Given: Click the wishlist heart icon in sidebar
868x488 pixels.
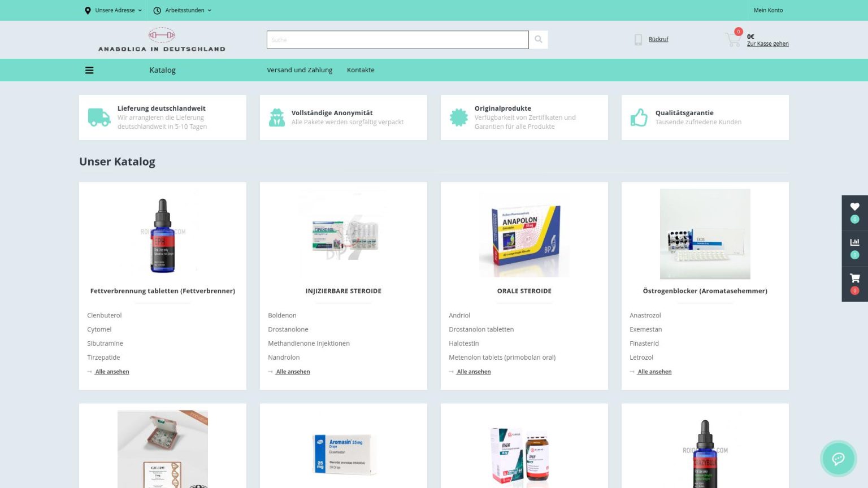Looking at the screenshot, I should point(854,207).
